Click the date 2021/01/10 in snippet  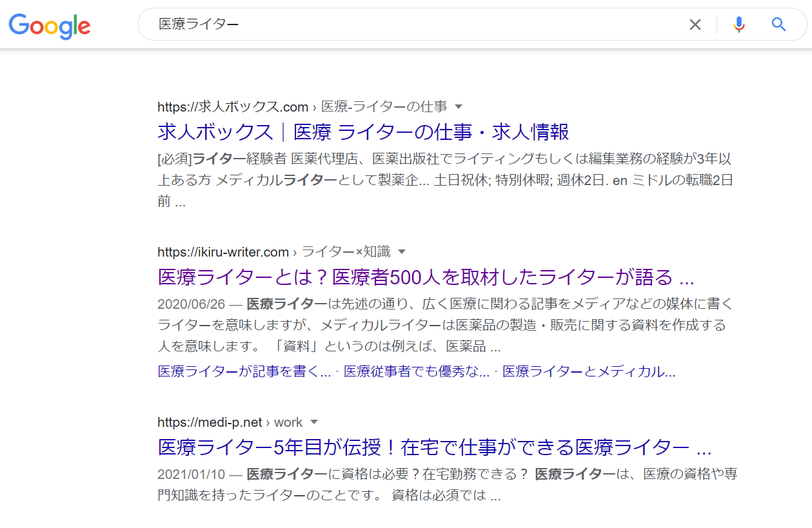click(192, 474)
